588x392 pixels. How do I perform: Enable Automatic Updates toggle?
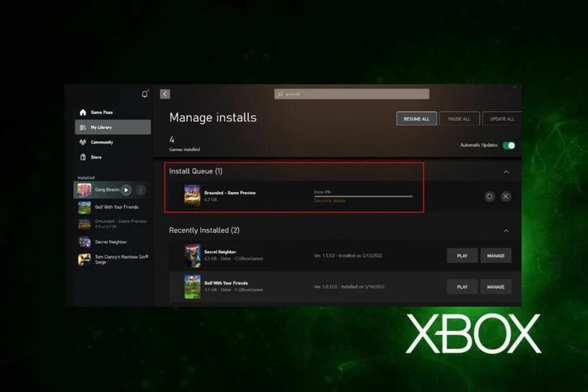tap(510, 145)
